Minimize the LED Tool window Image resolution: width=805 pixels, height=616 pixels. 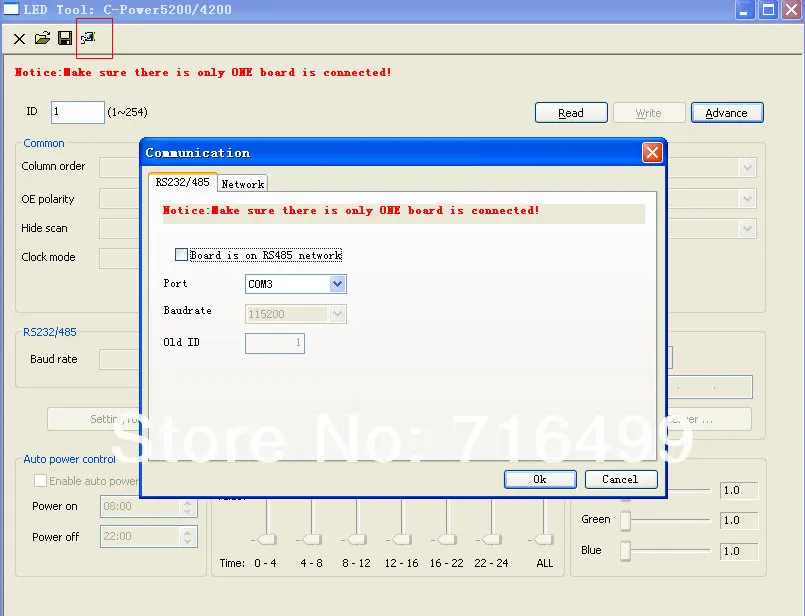(x=744, y=10)
